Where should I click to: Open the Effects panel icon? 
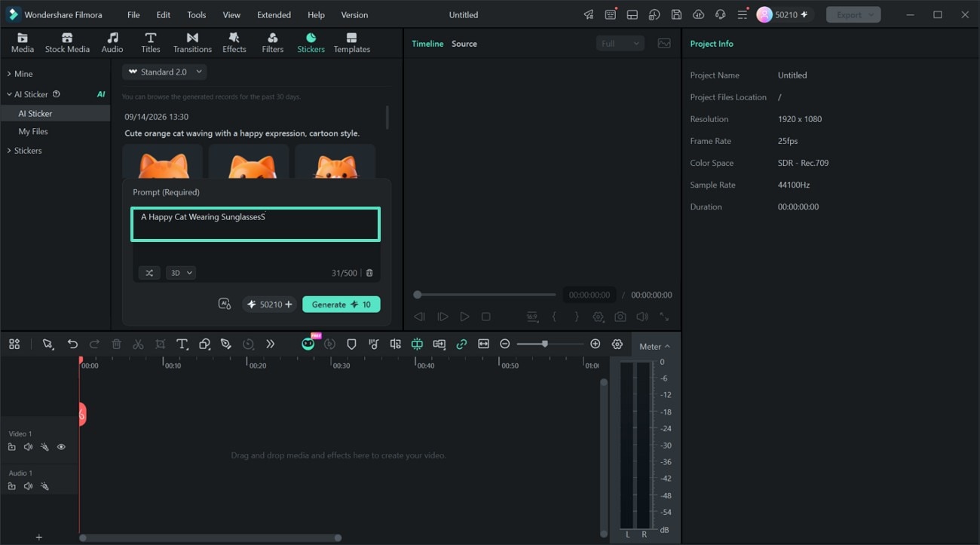point(234,42)
